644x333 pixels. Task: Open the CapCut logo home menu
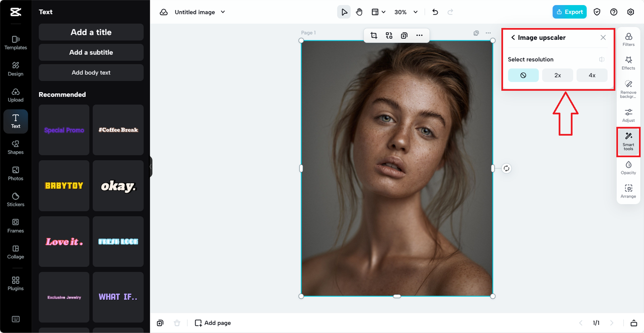15,12
